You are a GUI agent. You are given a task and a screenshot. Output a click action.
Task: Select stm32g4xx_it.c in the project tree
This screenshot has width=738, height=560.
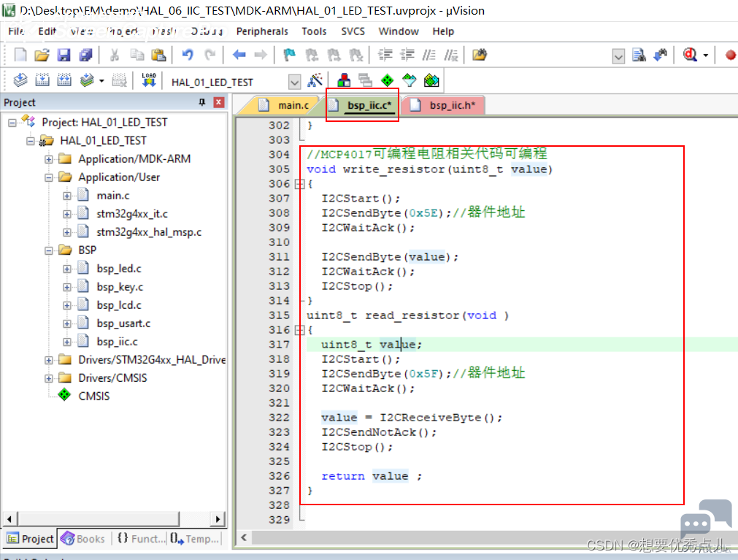(x=132, y=214)
